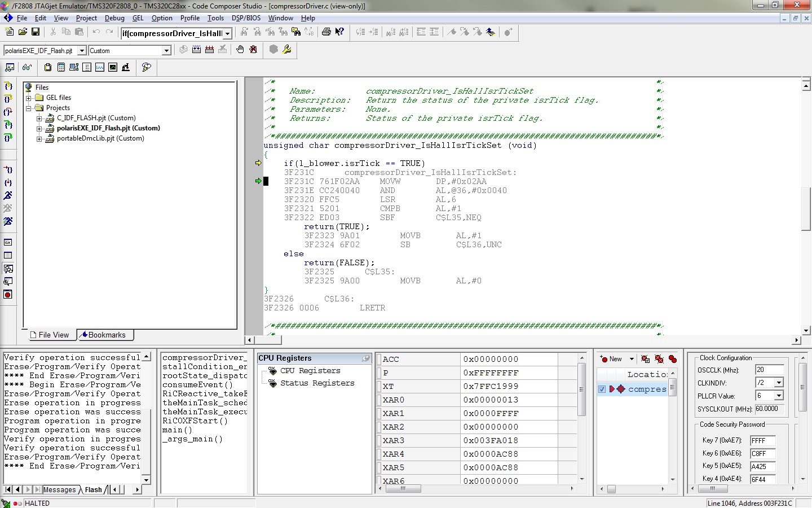
Task: Enable a breakpoint using the red breakpoint icon
Action: (x=7, y=294)
